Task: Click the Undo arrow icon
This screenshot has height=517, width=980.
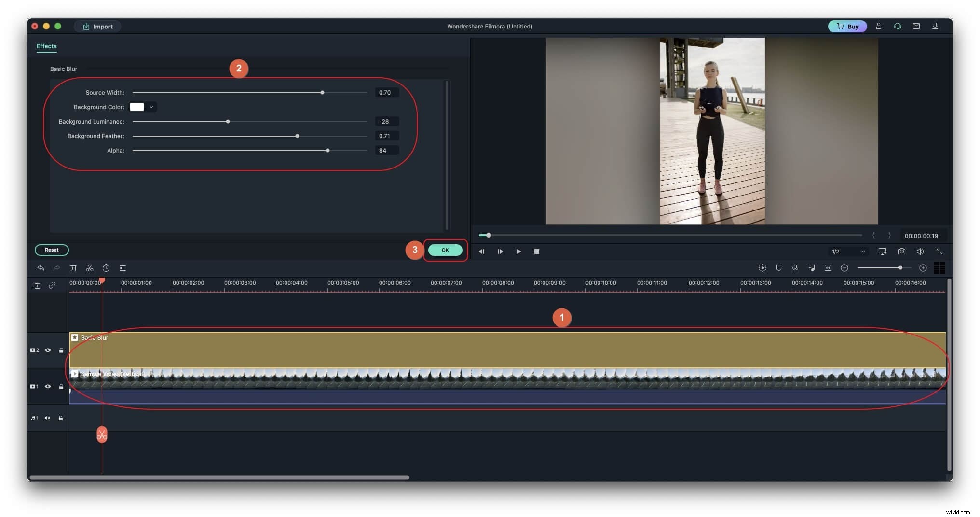Action: (x=41, y=268)
